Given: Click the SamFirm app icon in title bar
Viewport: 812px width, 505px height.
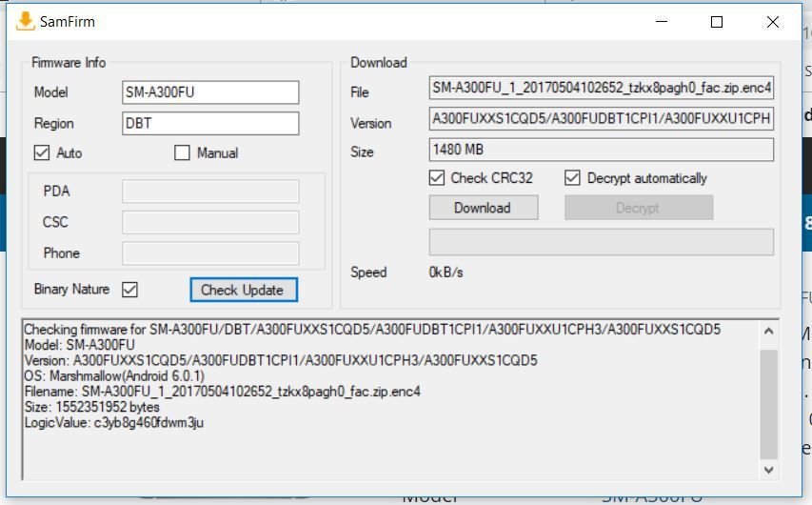Looking at the screenshot, I should pyautogui.click(x=25, y=21).
